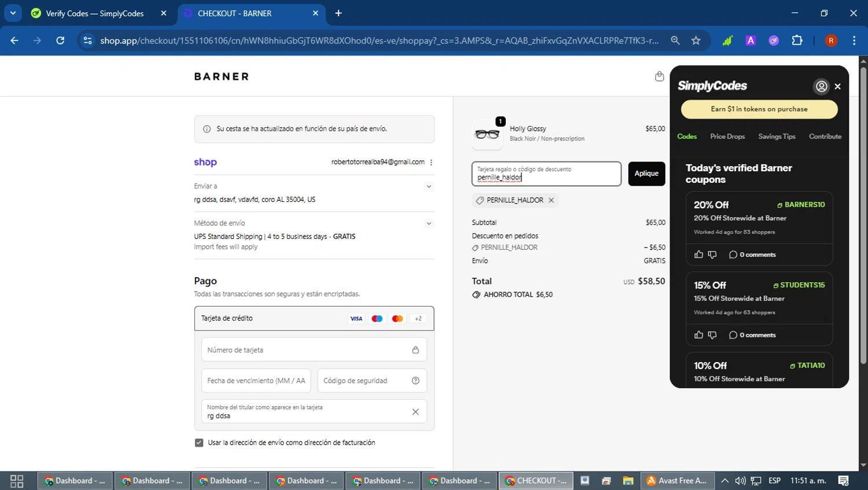Image resolution: width=868 pixels, height=490 pixels.
Task: Switch to the Codes tab in SimplyCodes
Action: (687, 137)
